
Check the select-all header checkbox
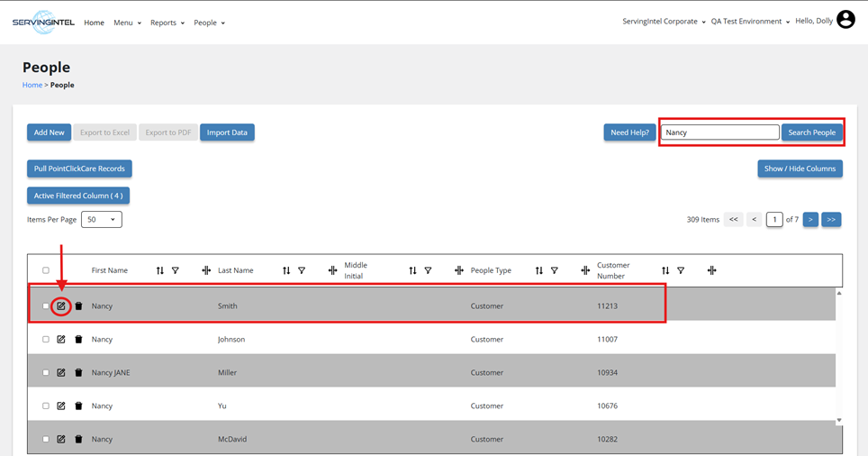click(46, 270)
